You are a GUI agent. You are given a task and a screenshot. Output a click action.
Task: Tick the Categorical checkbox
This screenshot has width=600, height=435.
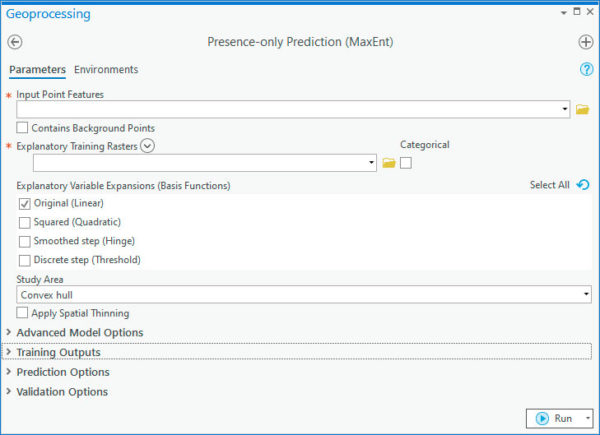(406, 163)
